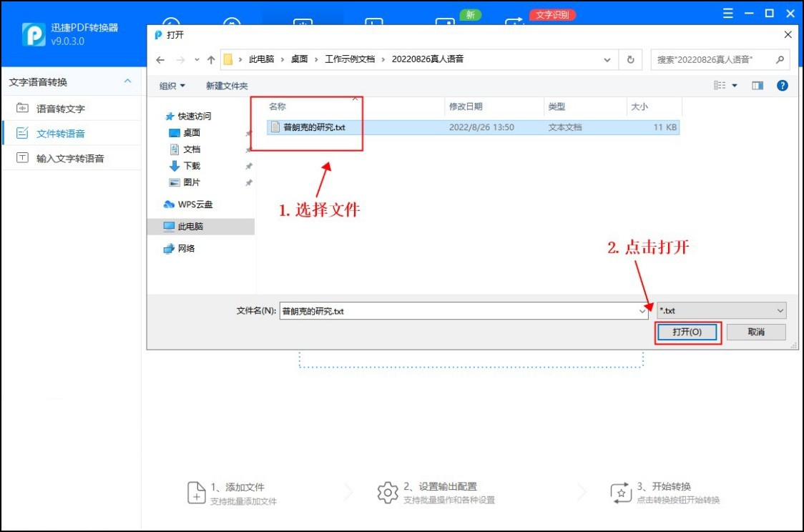Unpin 下载 from quick access

[248, 166]
